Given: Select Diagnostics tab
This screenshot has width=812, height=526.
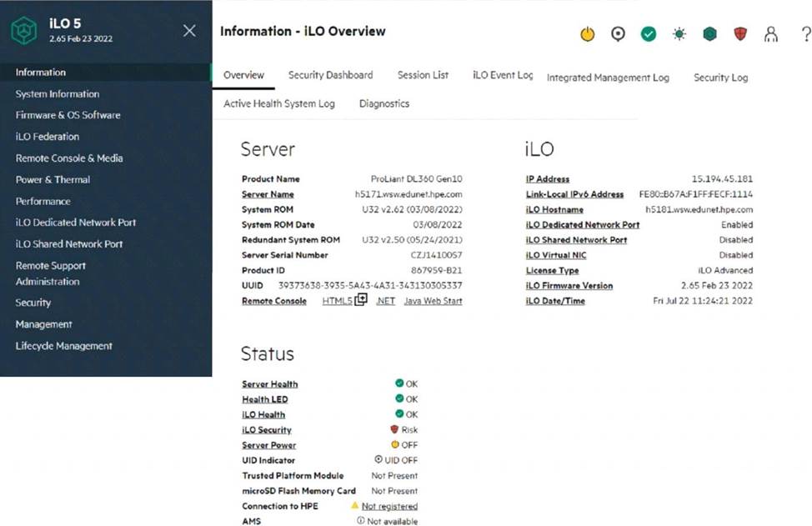Looking at the screenshot, I should coord(384,104).
